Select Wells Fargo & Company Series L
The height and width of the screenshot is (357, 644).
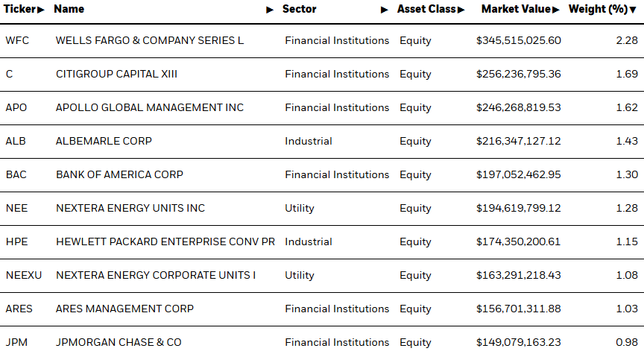point(150,41)
